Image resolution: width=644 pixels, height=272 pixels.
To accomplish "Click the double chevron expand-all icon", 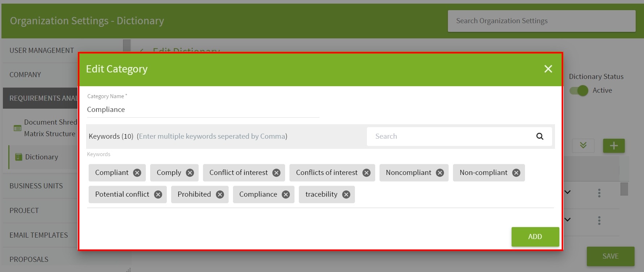I will pyautogui.click(x=583, y=146).
